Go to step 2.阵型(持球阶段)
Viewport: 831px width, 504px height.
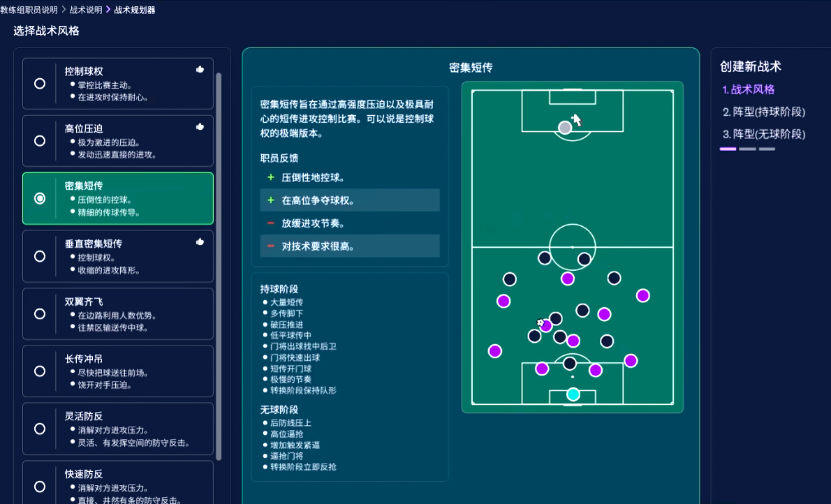pyautogui.click(x=763, y=112)
